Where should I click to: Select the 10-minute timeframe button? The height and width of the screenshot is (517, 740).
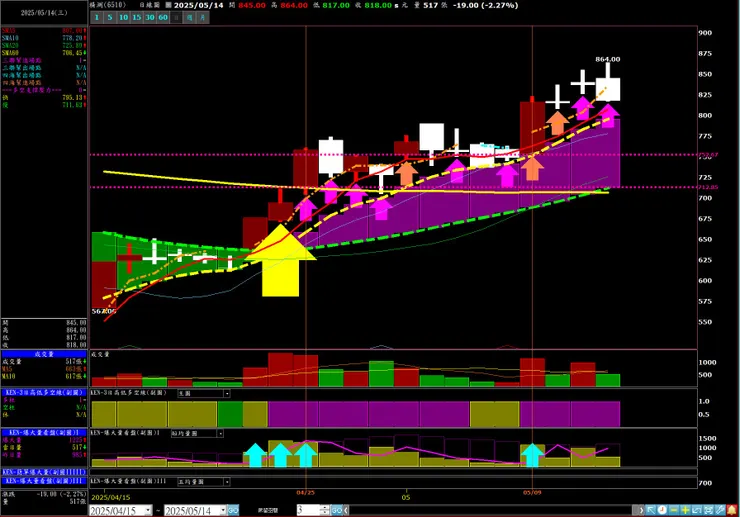coord(123,17)
